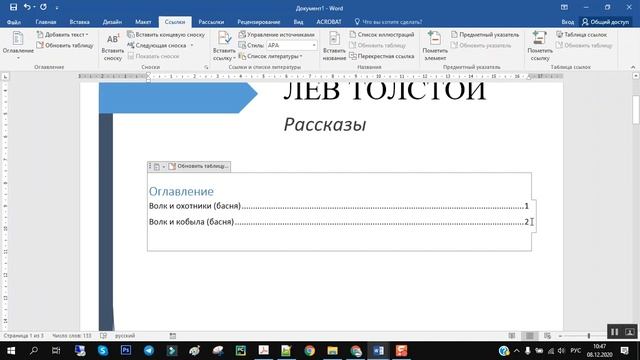Open the Оглавление table of contents button
Screen dimensions: 640x360
18,45
